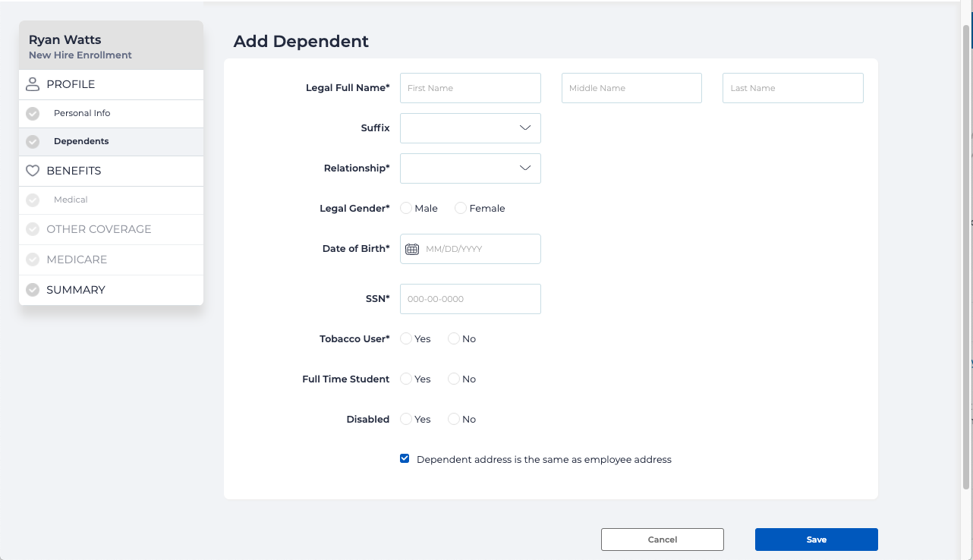The image size is (973, 560).
Task: Open the calendar icon in Date of Birth
Action: point(411,248)
